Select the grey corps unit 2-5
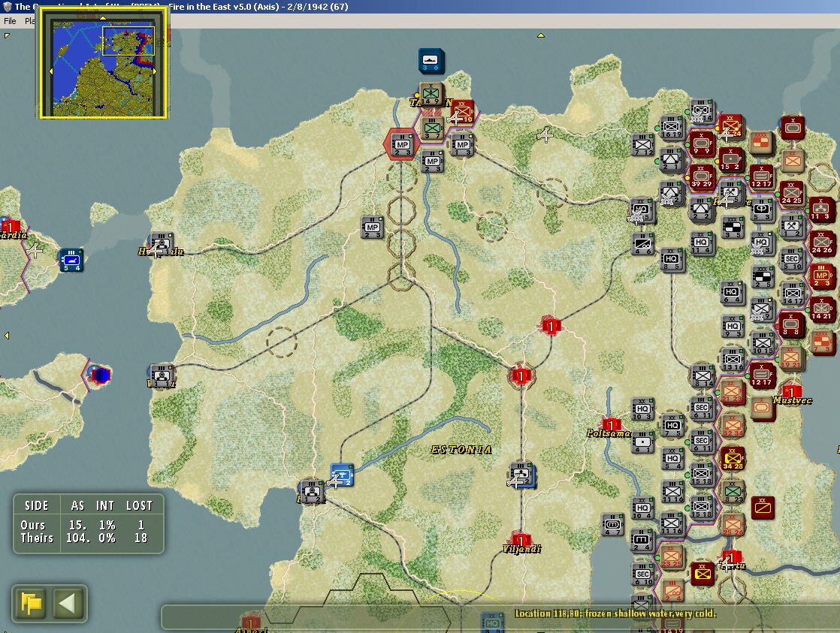Image resolution: width=840 pixels, height=633 pixels. tap(763, 277)
